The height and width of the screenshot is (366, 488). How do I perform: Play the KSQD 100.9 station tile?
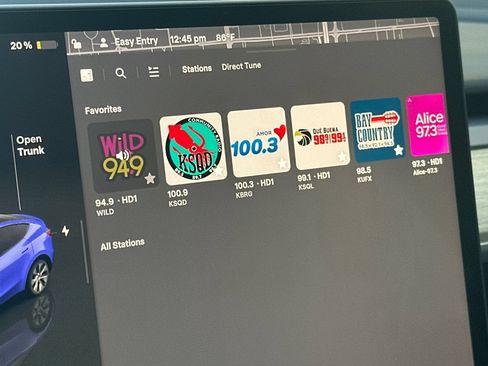click(x=193, y=148)
